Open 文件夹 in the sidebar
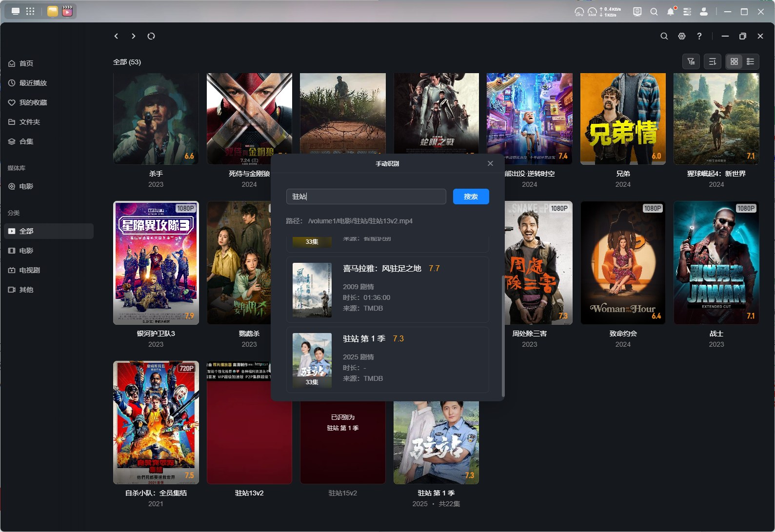 [49, 122]
